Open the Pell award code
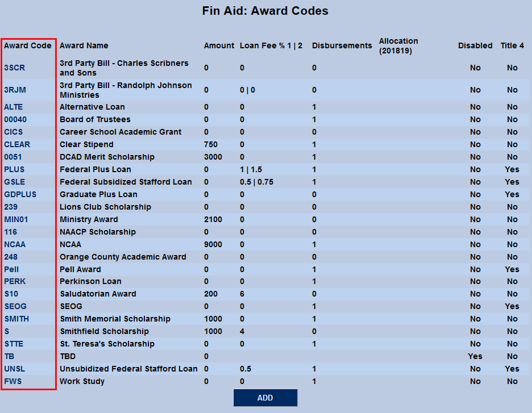532x413 pixels. click(x=11, y=270)
